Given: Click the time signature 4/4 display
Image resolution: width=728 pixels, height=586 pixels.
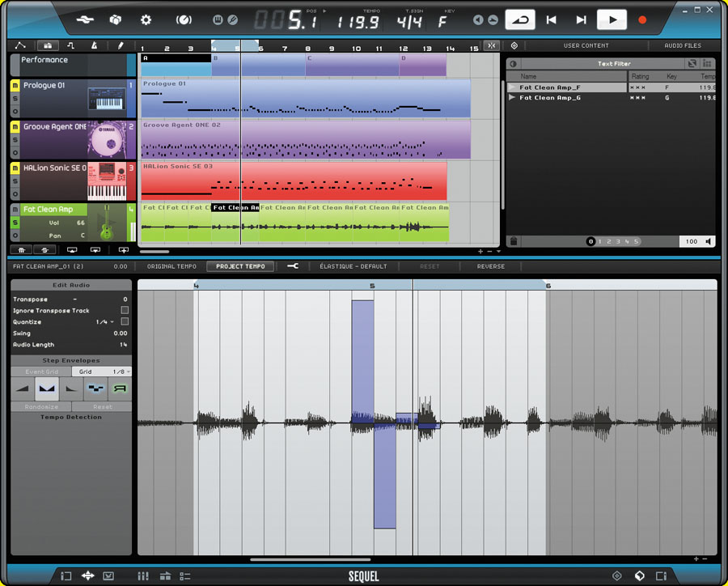Looking at the screenshot, I should [x=409, y=22].
